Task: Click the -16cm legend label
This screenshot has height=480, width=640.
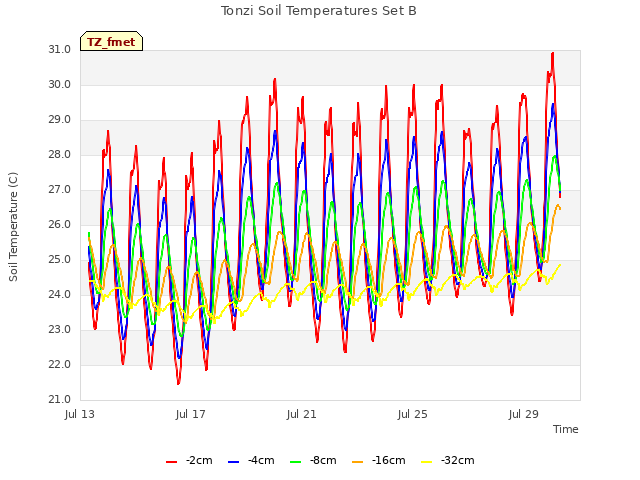Action: point(389,460)
